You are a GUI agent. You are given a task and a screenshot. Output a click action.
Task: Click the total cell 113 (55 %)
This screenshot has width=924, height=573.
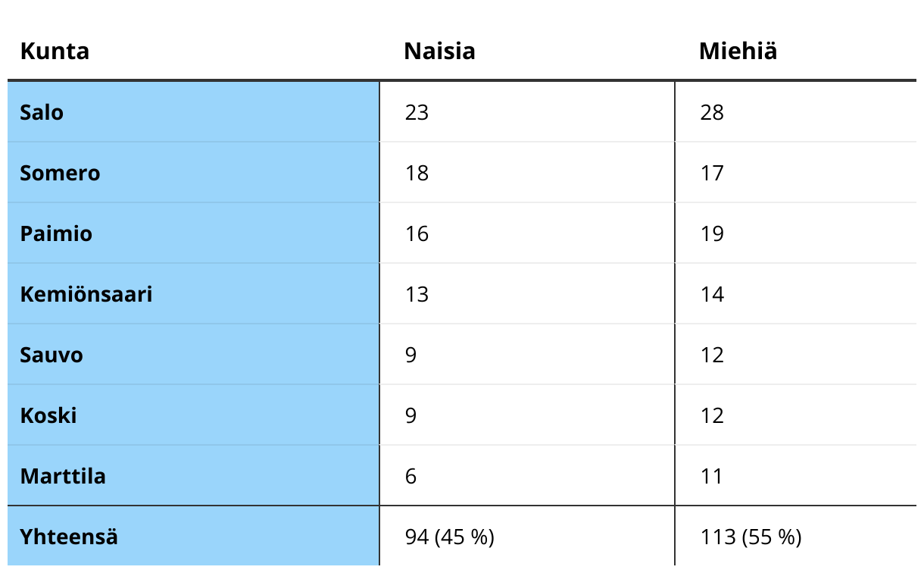(x=751, y=537)
